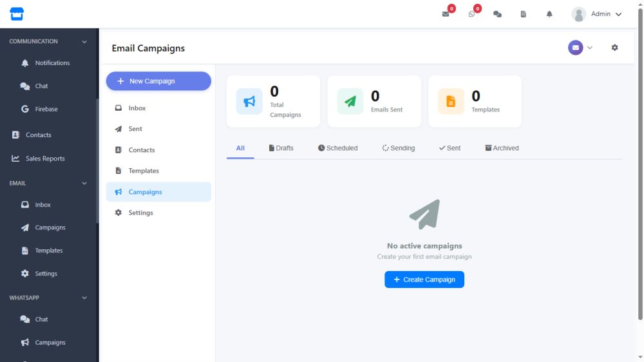
Task: Click the New Campaign button
Action: tap(158, 81)
